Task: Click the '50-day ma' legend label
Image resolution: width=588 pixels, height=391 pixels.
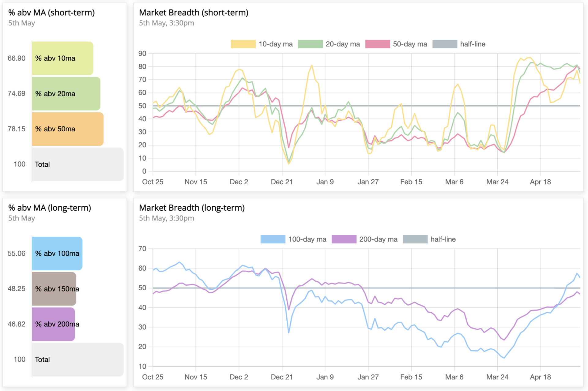Action: coord(410,44)
